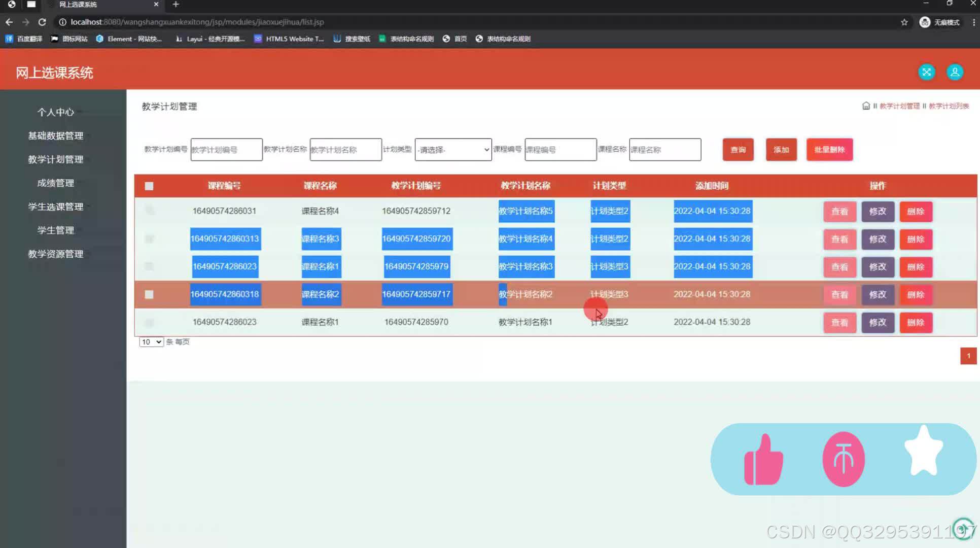Click the 课程名称 input field

pos(665,150)
